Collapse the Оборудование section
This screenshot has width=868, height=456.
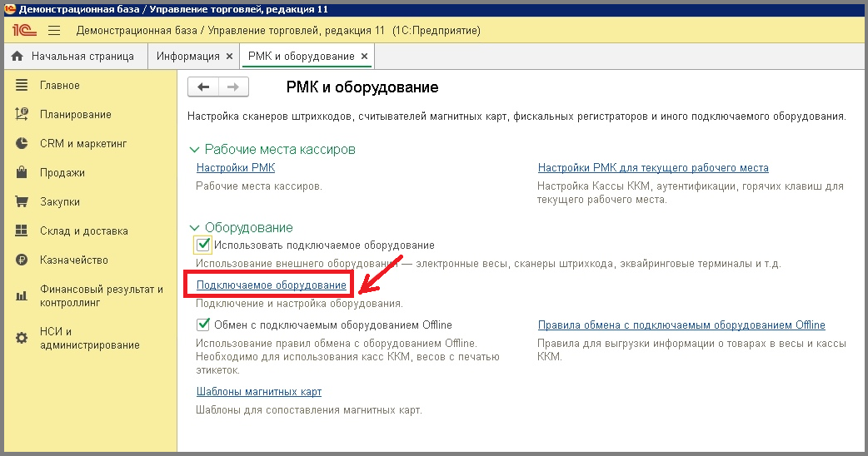coord(194,228)
